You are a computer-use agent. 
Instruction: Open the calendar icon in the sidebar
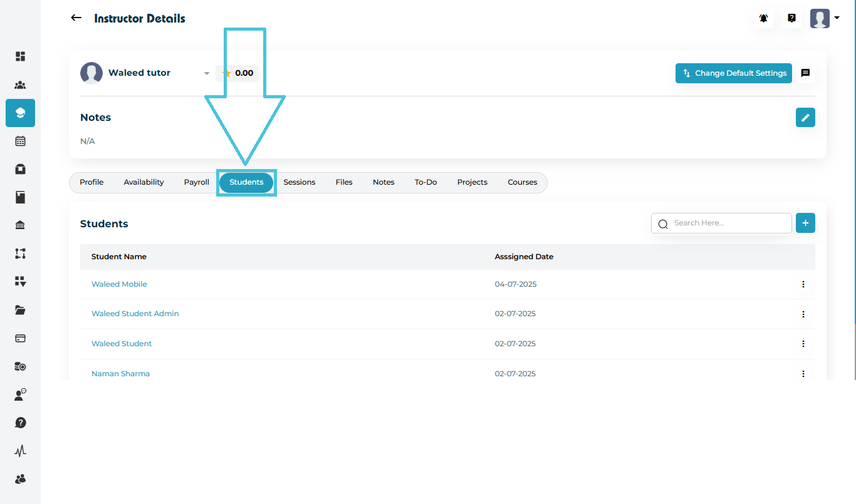click(20, 141)
